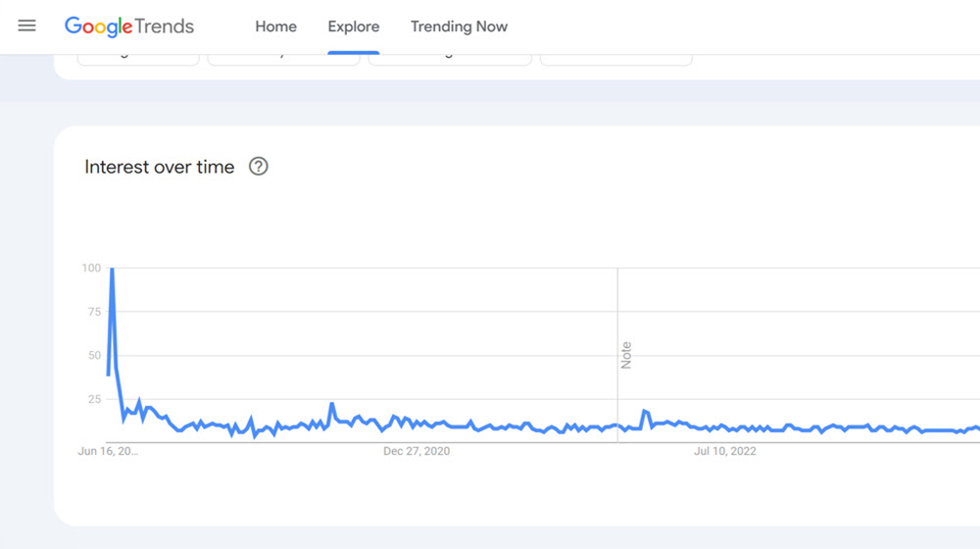Select the Explore tab
The image size is (980, 549).
click(354, 26)
